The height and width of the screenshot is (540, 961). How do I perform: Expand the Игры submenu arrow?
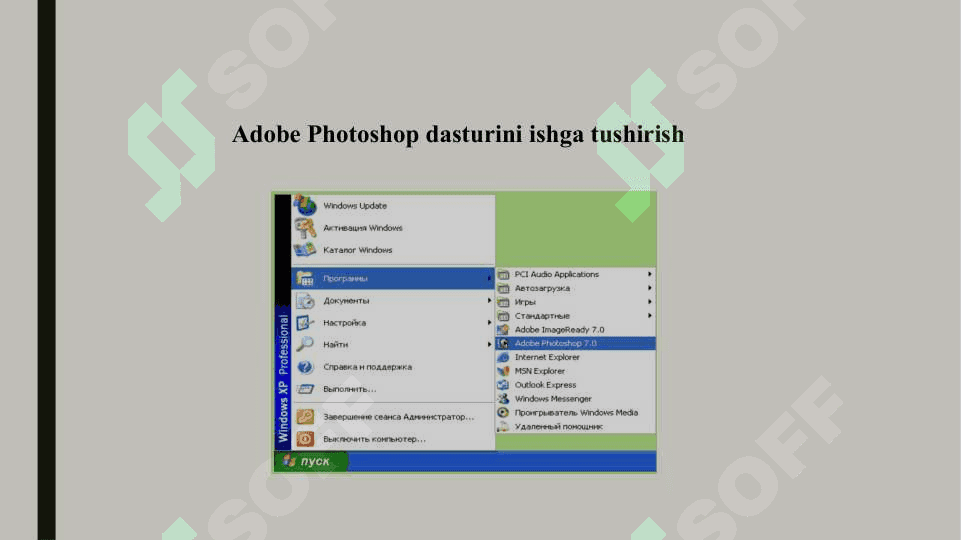click(x=650, y=302)
